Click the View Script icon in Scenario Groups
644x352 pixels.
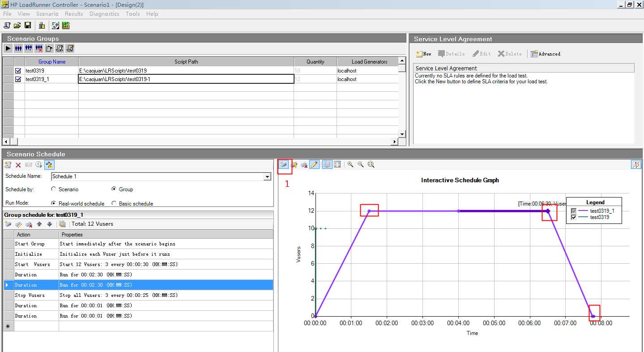point(70,48)
